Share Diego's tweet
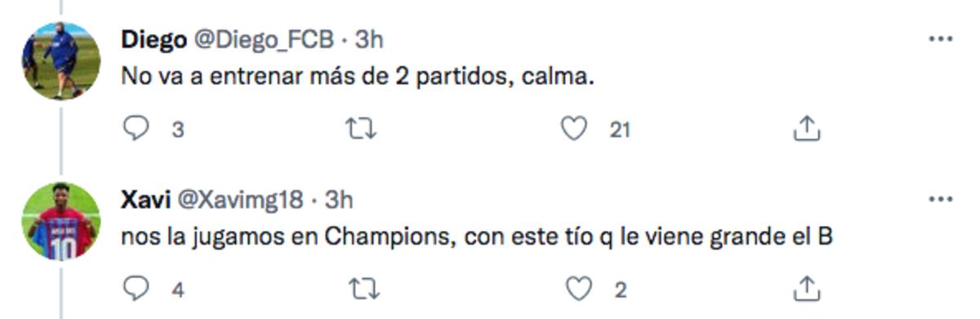980x319 pixels. point(806,128)
